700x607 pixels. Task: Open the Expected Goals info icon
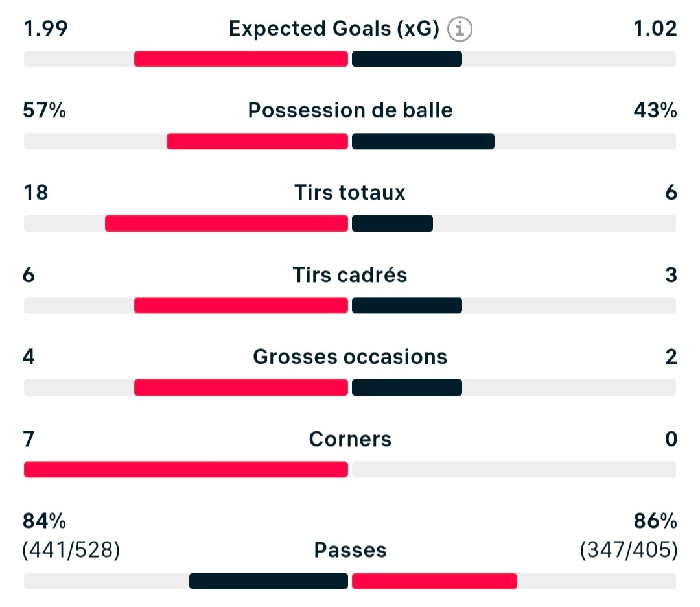coord(460,29)
